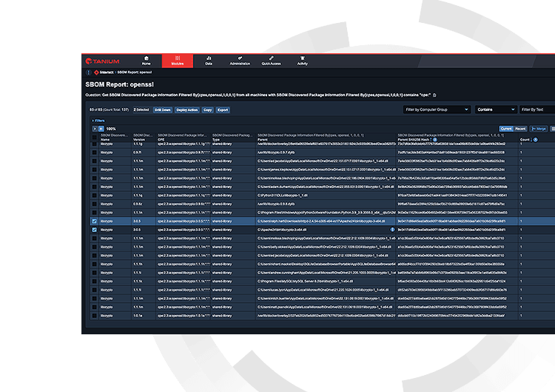The image size is (555, 392).
Task: Click the play results icon
Action: click(95, 129)
